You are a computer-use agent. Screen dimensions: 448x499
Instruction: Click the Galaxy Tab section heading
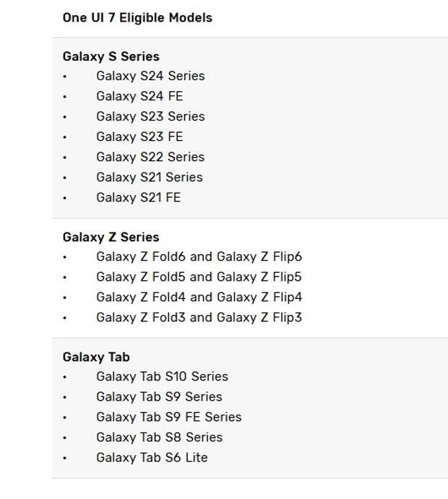pos(96,357)
